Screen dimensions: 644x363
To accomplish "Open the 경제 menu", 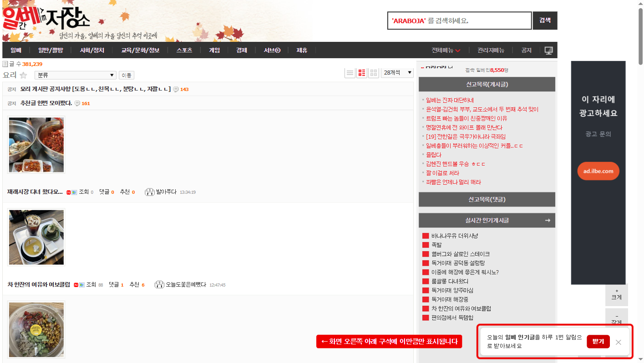I will pyautogui.click(x=242, y=50).
